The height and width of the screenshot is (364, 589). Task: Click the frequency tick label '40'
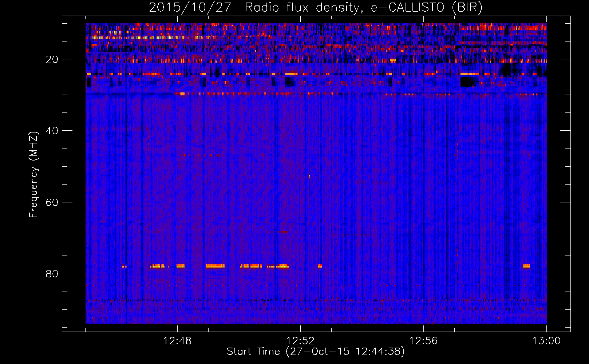tap(52, 131)
